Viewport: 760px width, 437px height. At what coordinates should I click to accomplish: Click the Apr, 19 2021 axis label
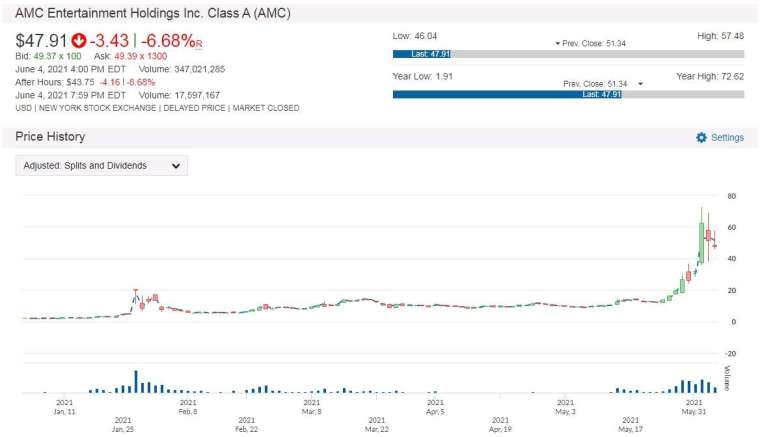500,424
